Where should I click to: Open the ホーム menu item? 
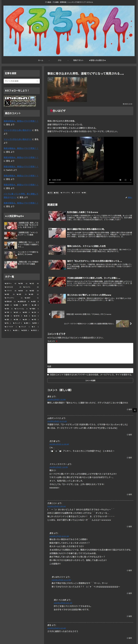coord(41,60)
